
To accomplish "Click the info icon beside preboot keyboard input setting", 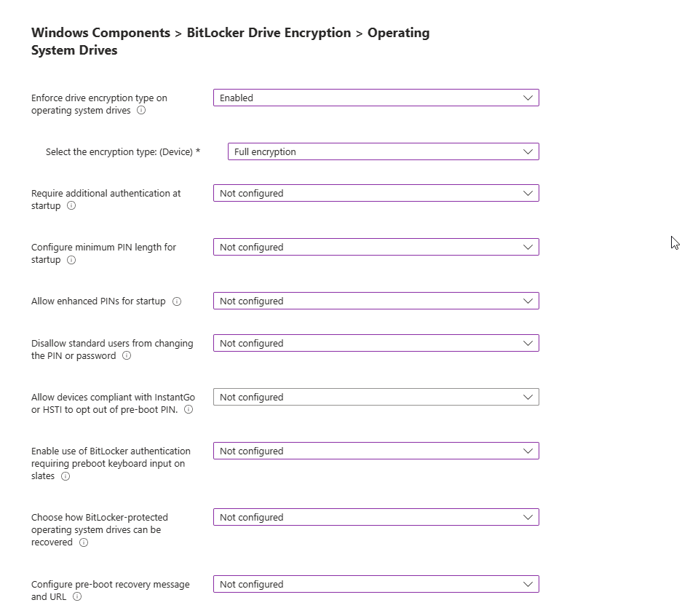I will click(66, 477).
